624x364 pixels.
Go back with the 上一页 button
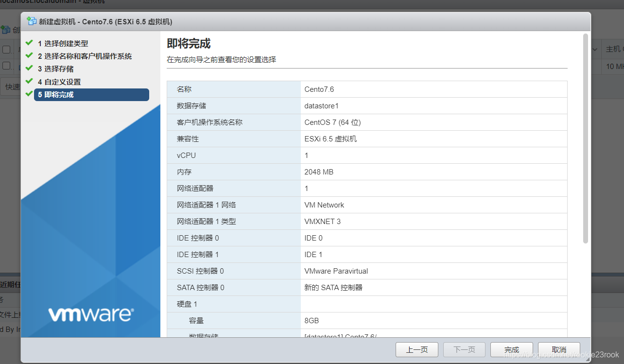tap(417, 349)
